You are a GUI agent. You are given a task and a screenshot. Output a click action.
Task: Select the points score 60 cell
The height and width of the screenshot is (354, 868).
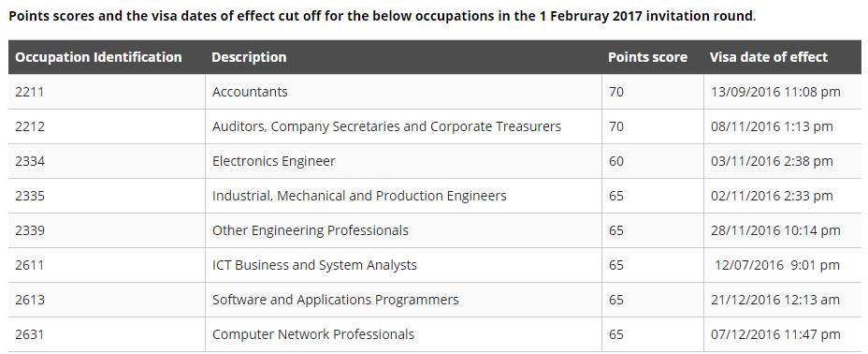coord(652,161)
